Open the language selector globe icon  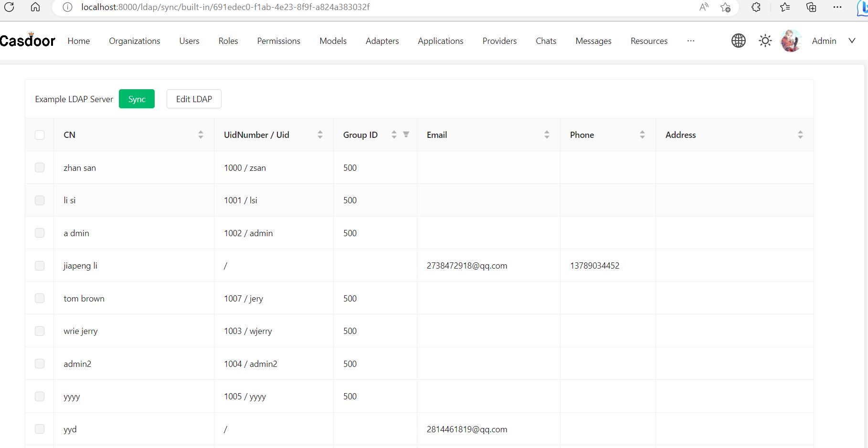(x=738, y=41)
